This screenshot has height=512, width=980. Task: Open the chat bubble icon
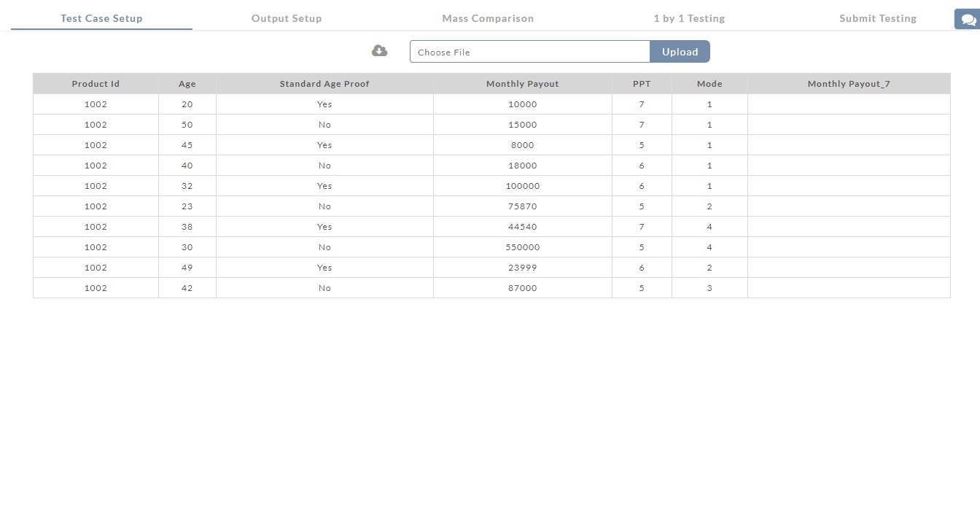click(x=968, y=20)
